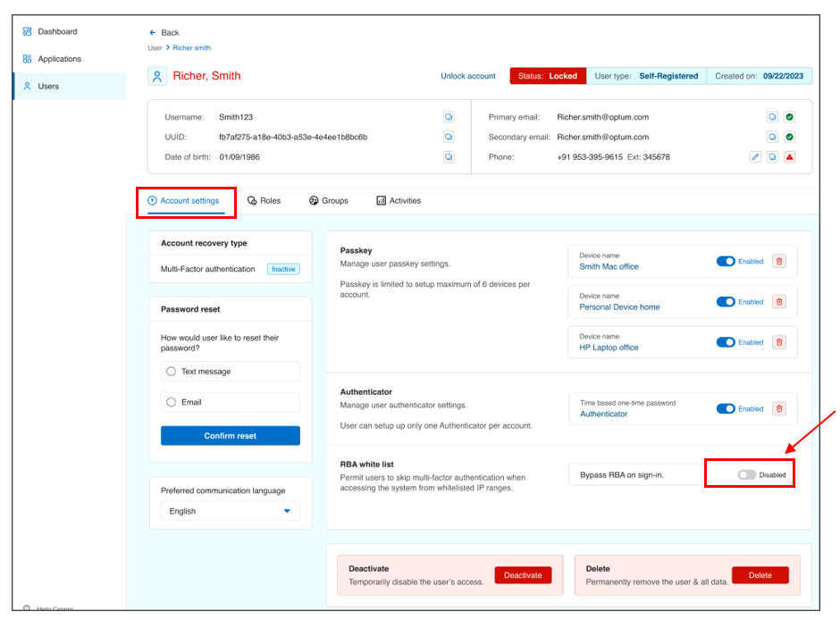Screen dimensions: 840x620
Task: Open Users in the sidebar
Action: coord(48,86)
